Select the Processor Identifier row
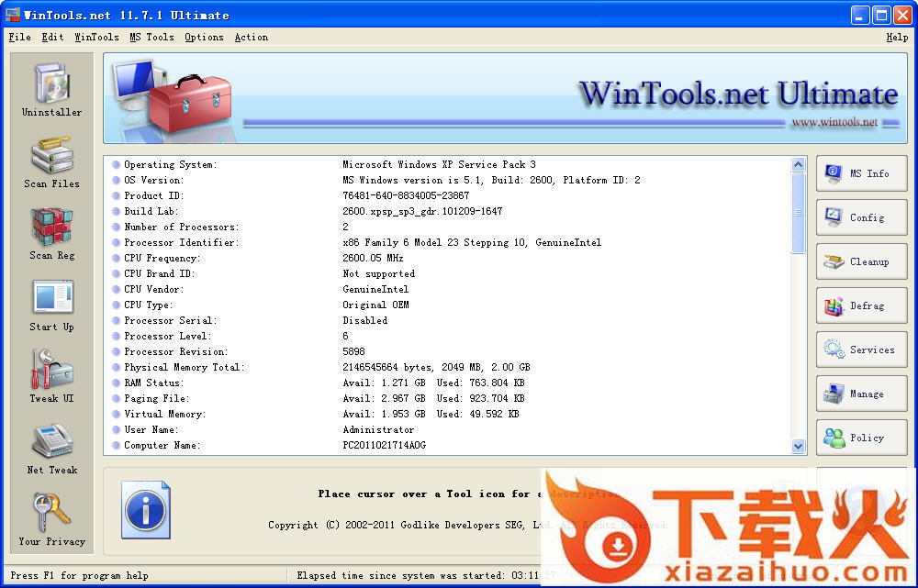918x588 pixels. click(x=447, y=242)
